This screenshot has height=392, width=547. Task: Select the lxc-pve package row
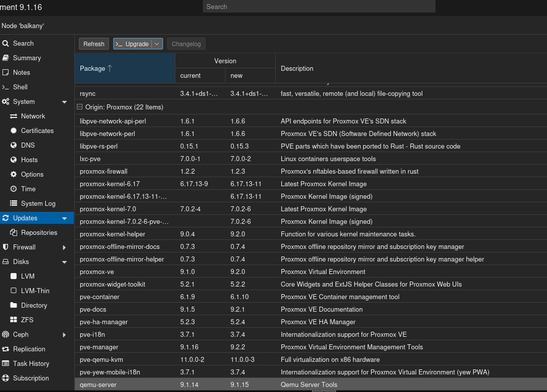pyautogui.click(x=311, y=159)
